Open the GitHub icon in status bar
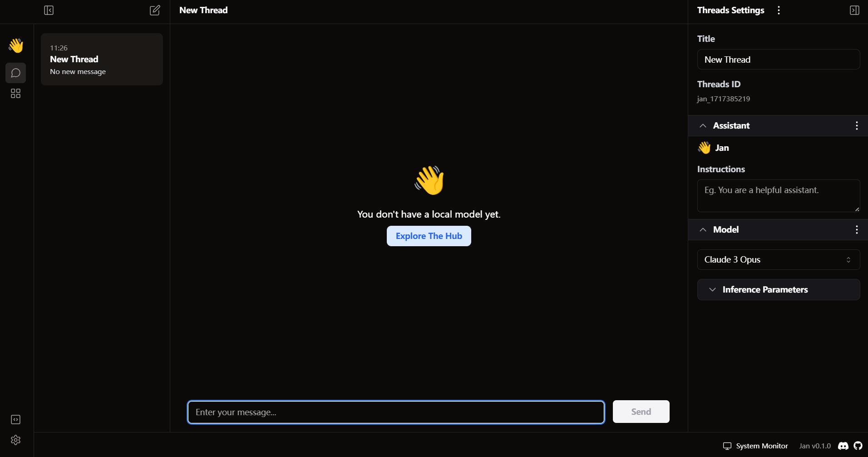 (x=858, y=446)
